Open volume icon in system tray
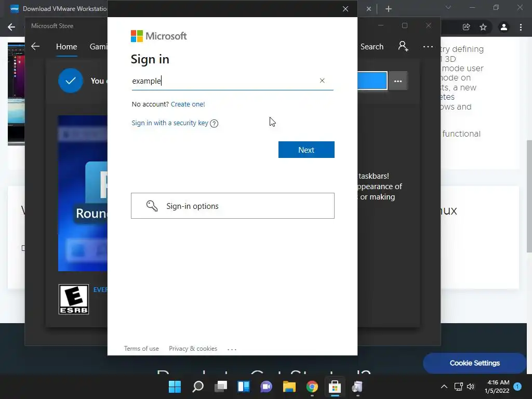 (471, 387)
